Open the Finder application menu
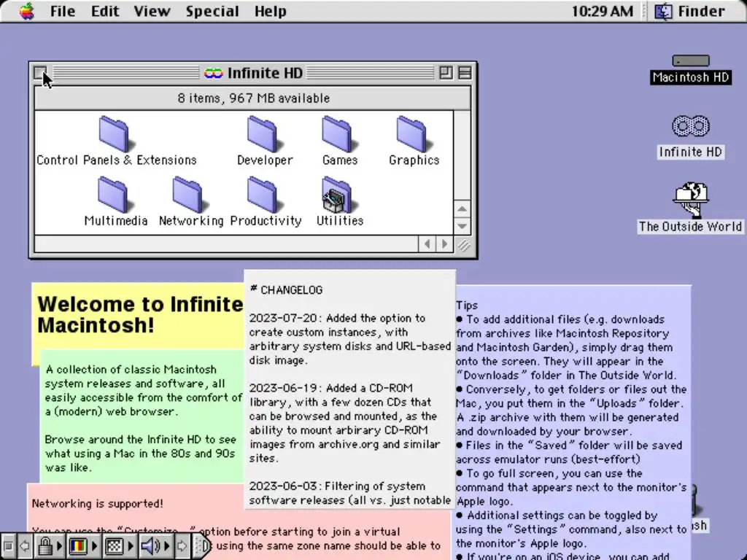 click(689, 11)
